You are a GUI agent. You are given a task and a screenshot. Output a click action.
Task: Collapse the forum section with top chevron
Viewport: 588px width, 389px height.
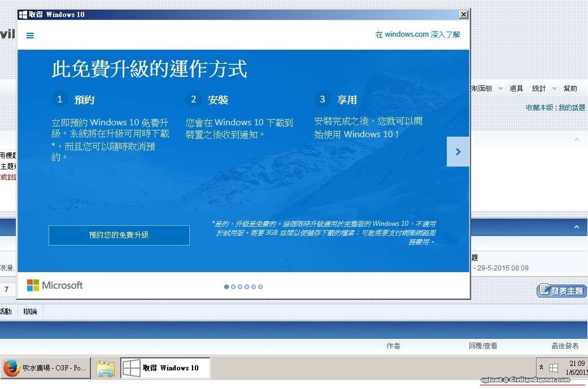[576, 139]
